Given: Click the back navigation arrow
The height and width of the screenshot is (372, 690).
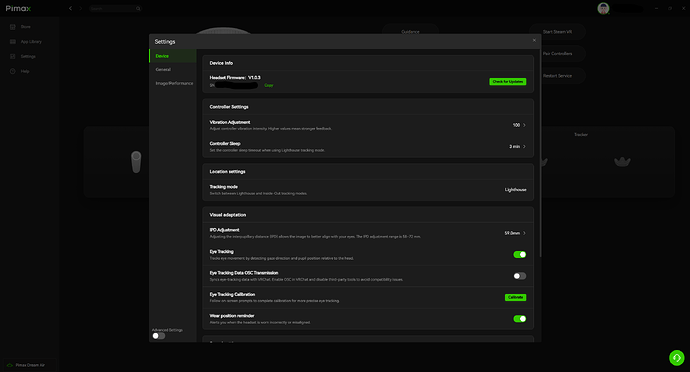Looking at the screenshot, I should tap(70, 8).
